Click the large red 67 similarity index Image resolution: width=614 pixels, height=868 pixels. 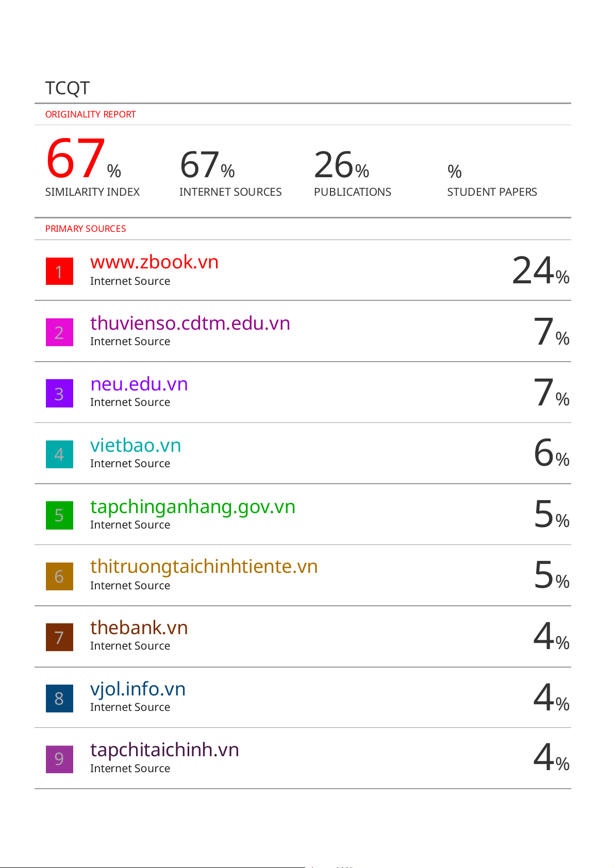(76, 159)
